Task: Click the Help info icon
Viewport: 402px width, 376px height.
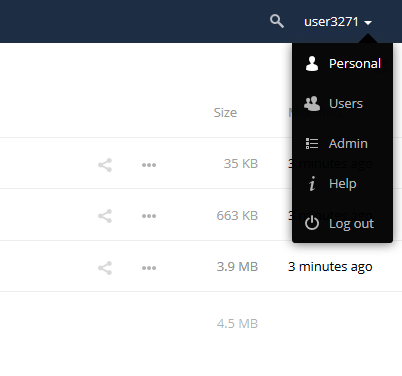Action: click(312, 184)
